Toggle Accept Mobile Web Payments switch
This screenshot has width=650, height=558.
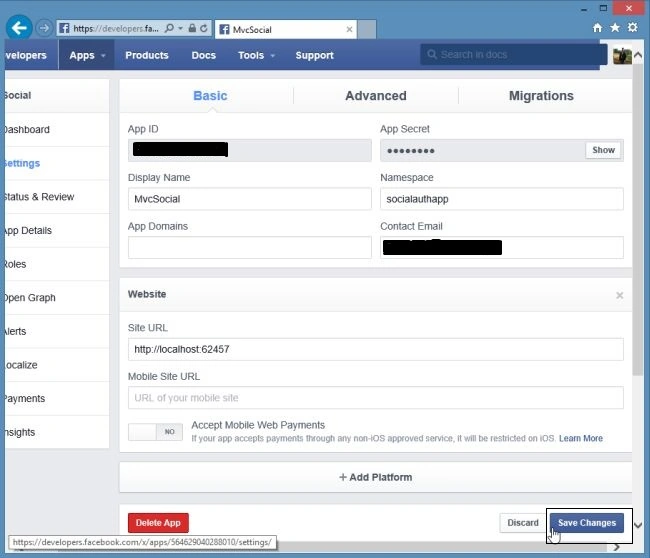pos(155,432)
